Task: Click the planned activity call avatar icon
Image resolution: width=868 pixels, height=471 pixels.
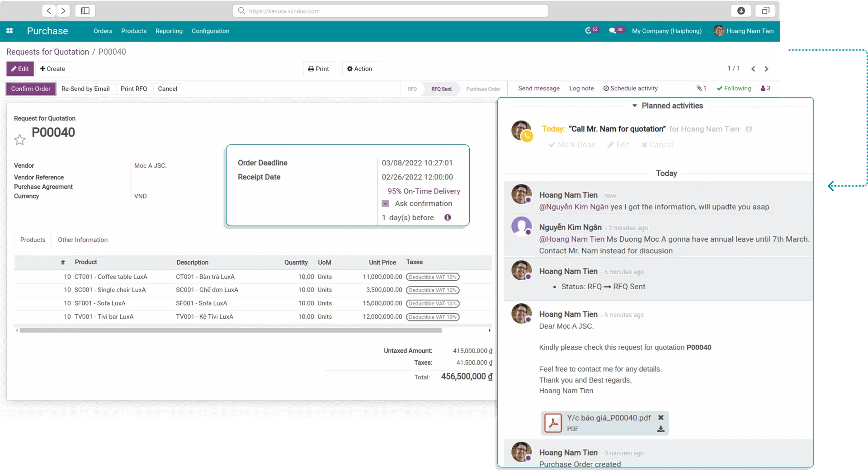Action: click(x=522, y=131)
